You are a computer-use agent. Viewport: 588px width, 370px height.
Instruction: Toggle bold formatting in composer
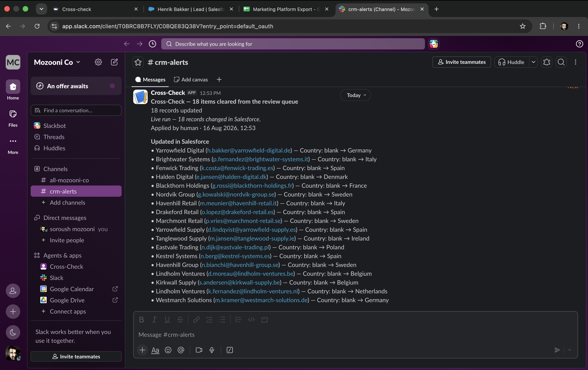[141, 320]
